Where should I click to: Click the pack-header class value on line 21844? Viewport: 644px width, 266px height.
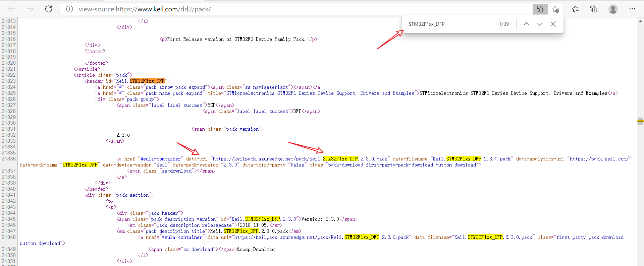tap(163, 213)
